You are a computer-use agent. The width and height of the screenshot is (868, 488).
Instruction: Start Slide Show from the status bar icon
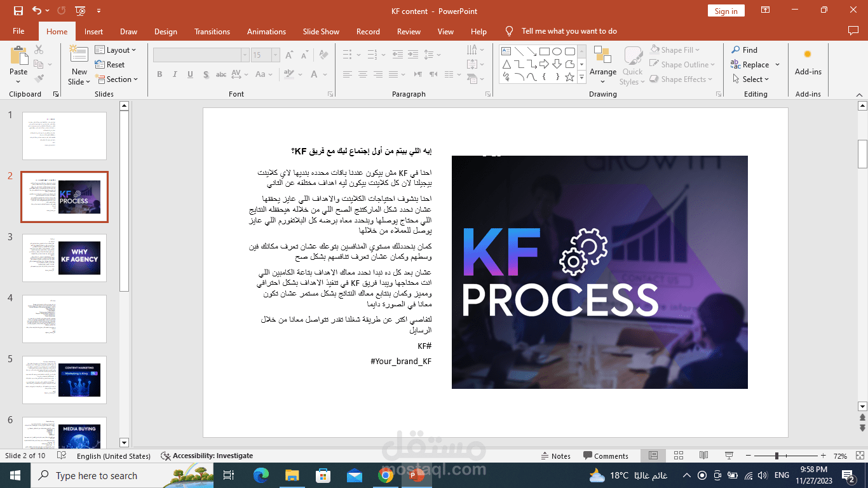[x=729, y=456]
